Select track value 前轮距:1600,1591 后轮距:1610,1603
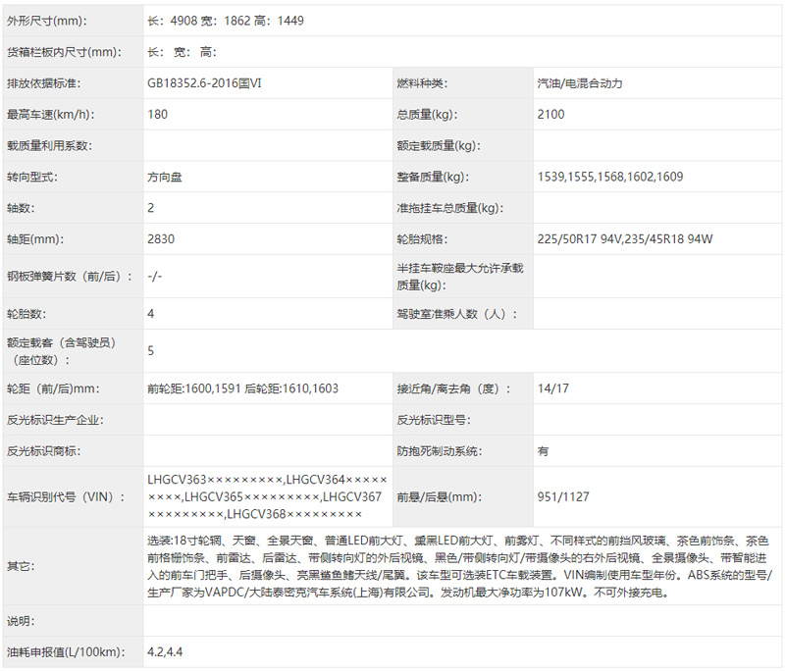 pos(242,388)
